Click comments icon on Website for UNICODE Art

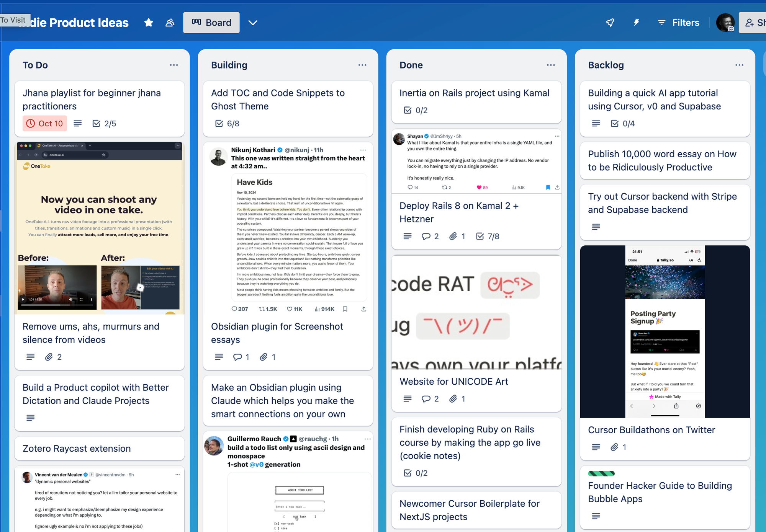click(426, 399)
